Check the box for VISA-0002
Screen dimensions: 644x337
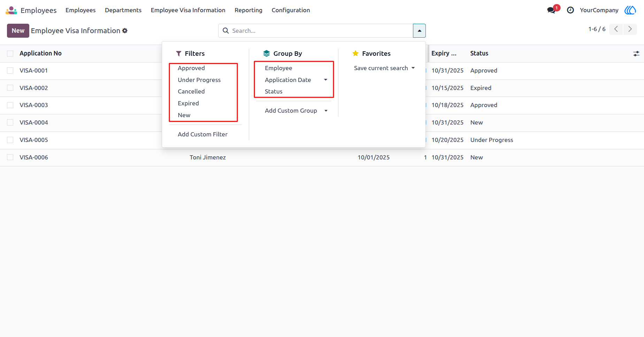(x=10, y=88)
